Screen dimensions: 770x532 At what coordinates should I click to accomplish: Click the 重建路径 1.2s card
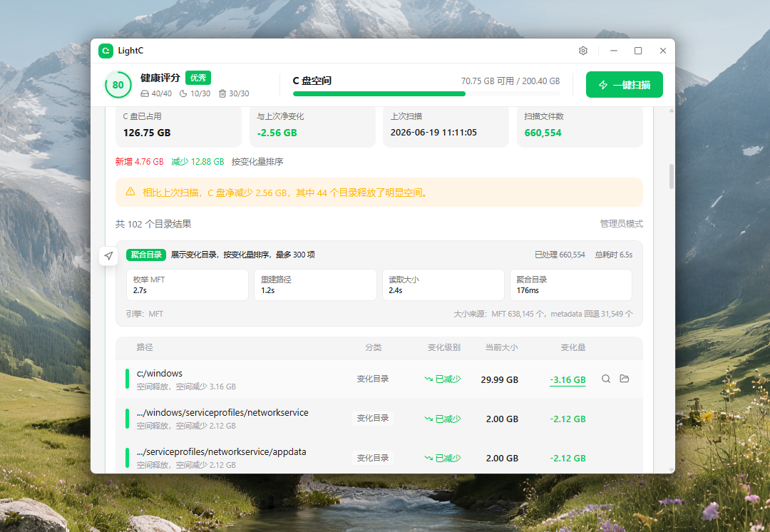point(315,285)
